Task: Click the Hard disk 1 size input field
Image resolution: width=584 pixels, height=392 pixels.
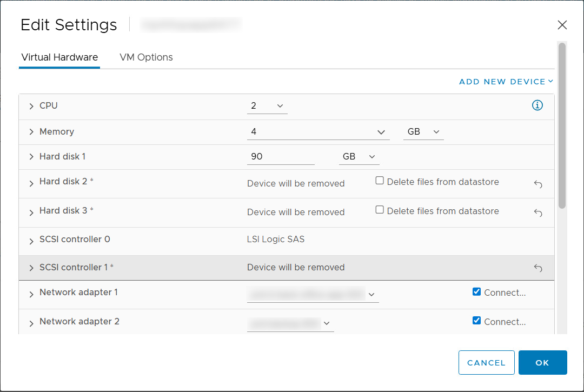Action: pos(280,156)
